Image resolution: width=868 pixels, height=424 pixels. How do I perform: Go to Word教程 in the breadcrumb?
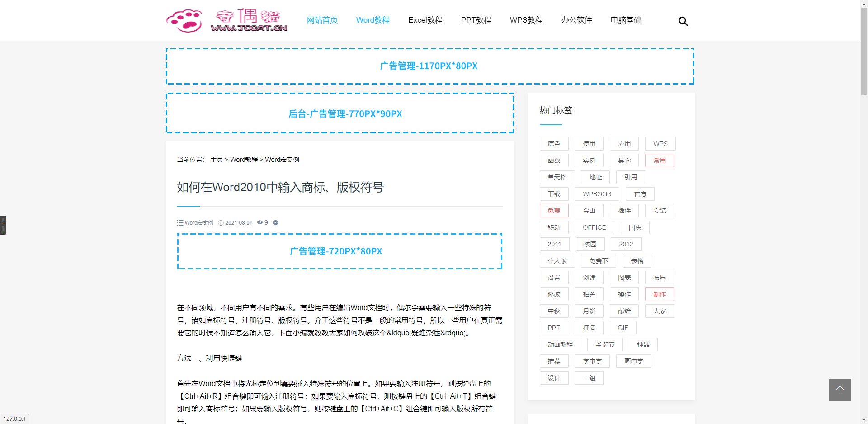tap(244, 160)
